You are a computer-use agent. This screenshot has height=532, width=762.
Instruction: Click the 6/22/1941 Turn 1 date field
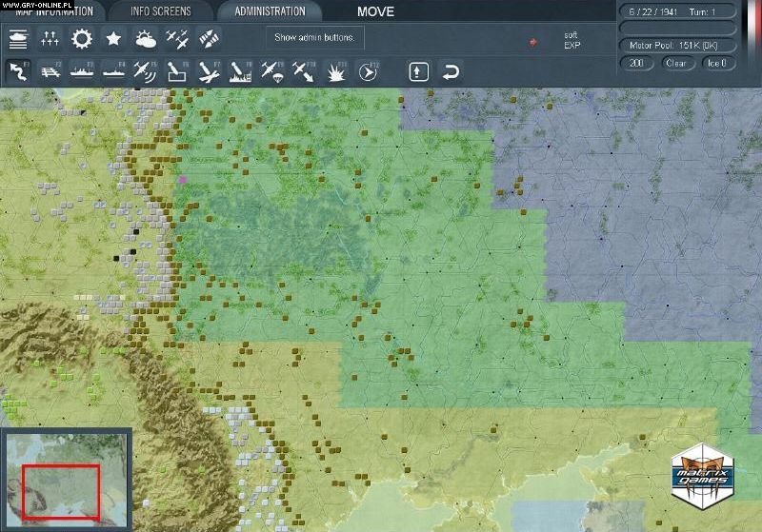coord(678,11)
